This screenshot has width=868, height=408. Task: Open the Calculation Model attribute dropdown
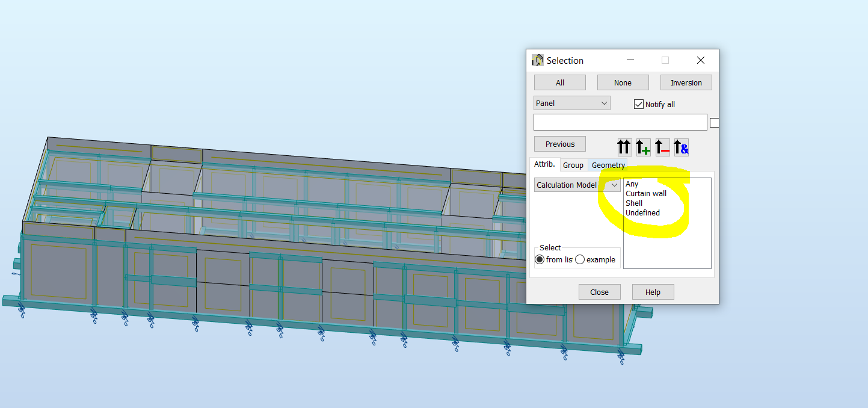coord(615,185)
